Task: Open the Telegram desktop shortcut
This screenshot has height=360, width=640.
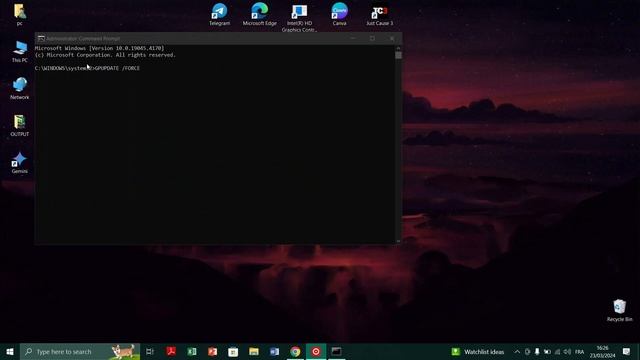Action: pyautogui.click(x=219, y=14)
